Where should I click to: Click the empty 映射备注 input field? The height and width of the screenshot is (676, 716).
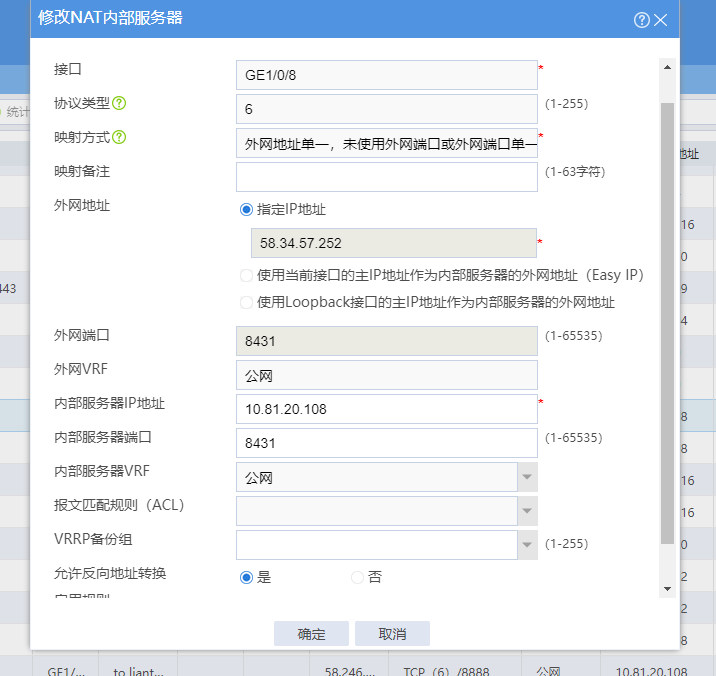[387, 177]
